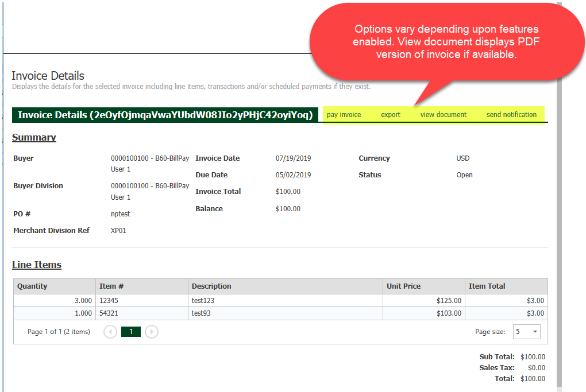The width and height of the screenshot is (586, 392).
Task: Click the Line Items section heading
Action: tap(37, 265)
